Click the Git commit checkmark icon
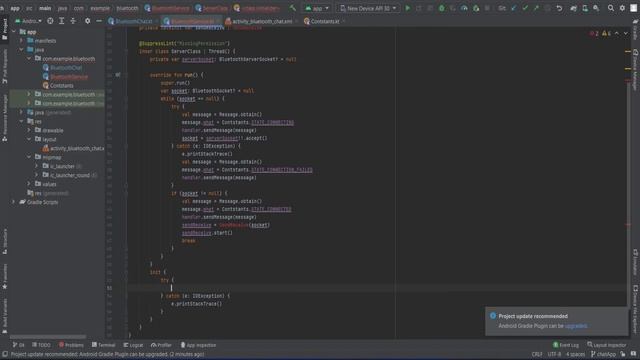The width and height of the screenshot is (640, 360). click(525, 8)
